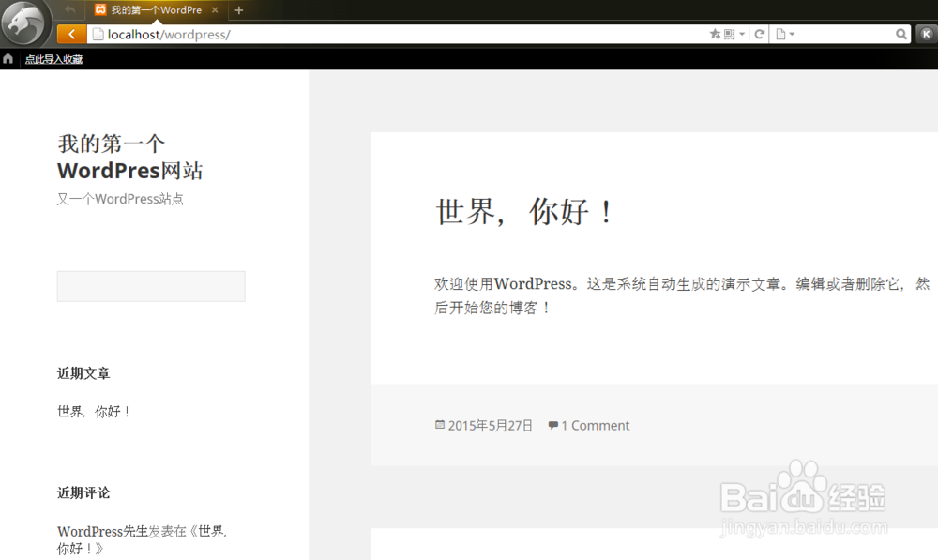Click the calendar icon beside the post date

pos(441,425)
